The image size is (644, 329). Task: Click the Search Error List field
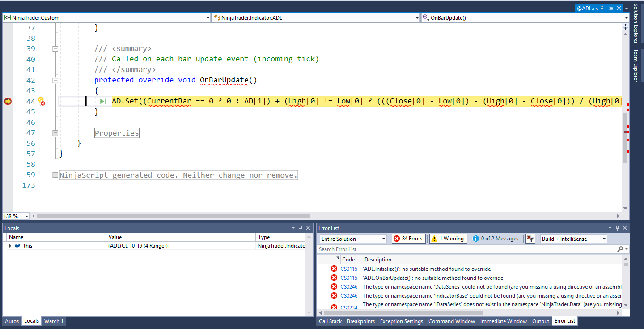click(465, 249)
